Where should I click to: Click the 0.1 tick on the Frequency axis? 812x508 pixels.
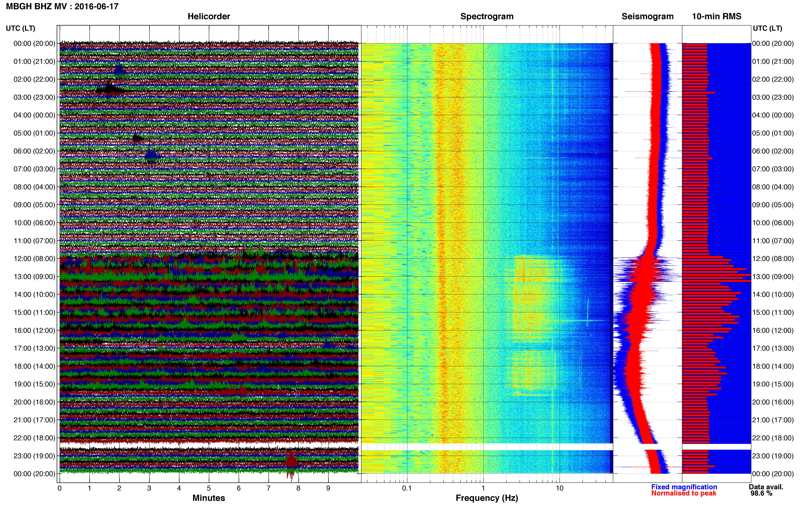[x=407, y=488]
